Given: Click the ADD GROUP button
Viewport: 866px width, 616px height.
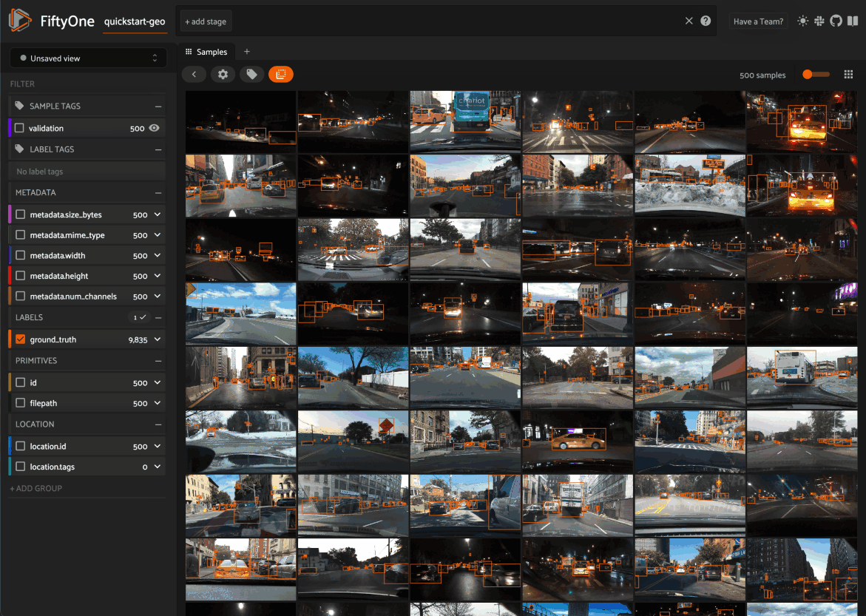Looking at the screenshot, I should pos(36,488).
